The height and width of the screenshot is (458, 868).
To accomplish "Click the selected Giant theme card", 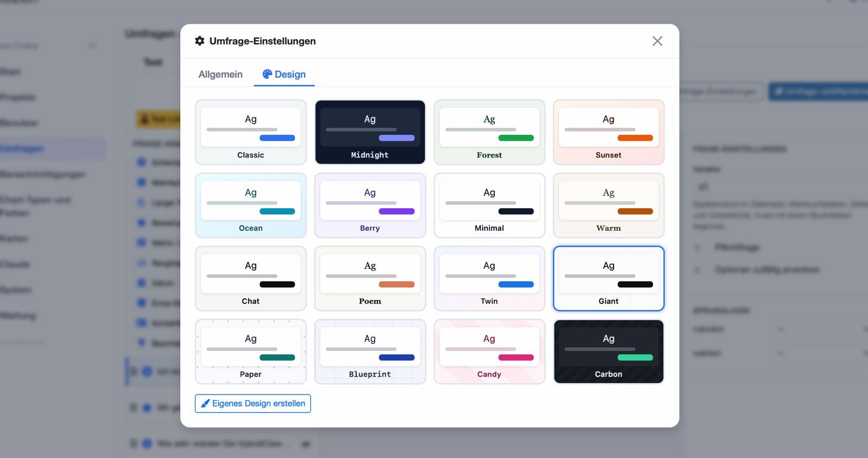I will point(609,279).
